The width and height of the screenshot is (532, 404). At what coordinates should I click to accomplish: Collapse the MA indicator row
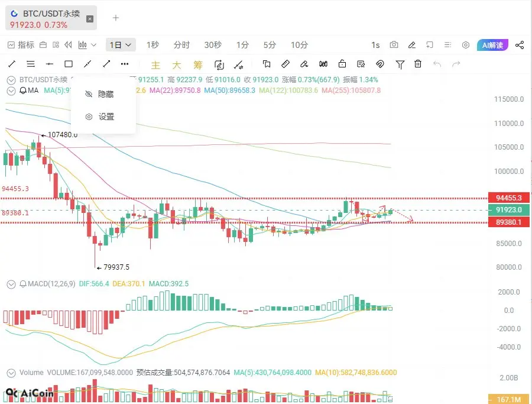tap(11, 91)
